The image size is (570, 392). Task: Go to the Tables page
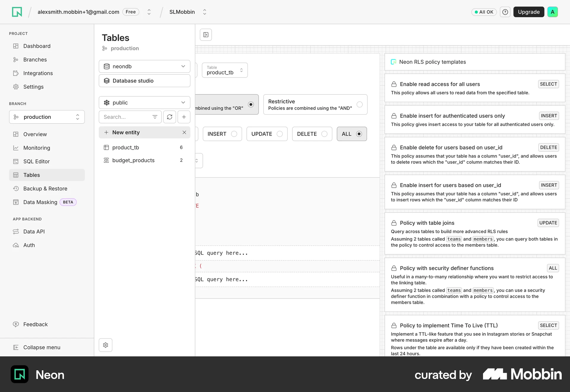[47, 175]
